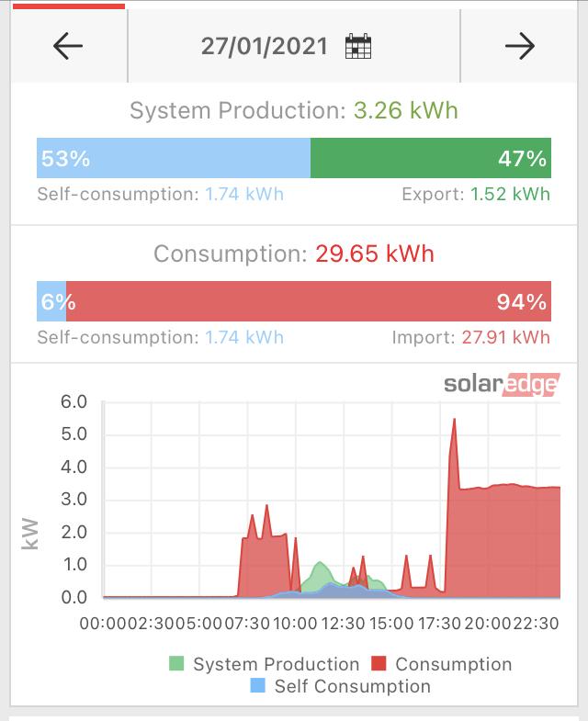Select the 6% blue consumption bar segment

coord(51,301)
